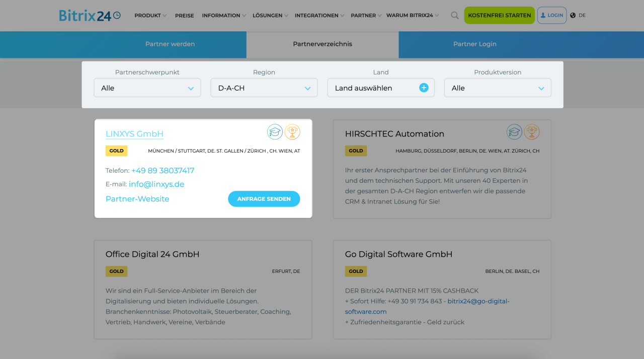The image size is (644, 359).
Task: Click KOSTENFREI STARTEN button
Action: tap(500, 16)
